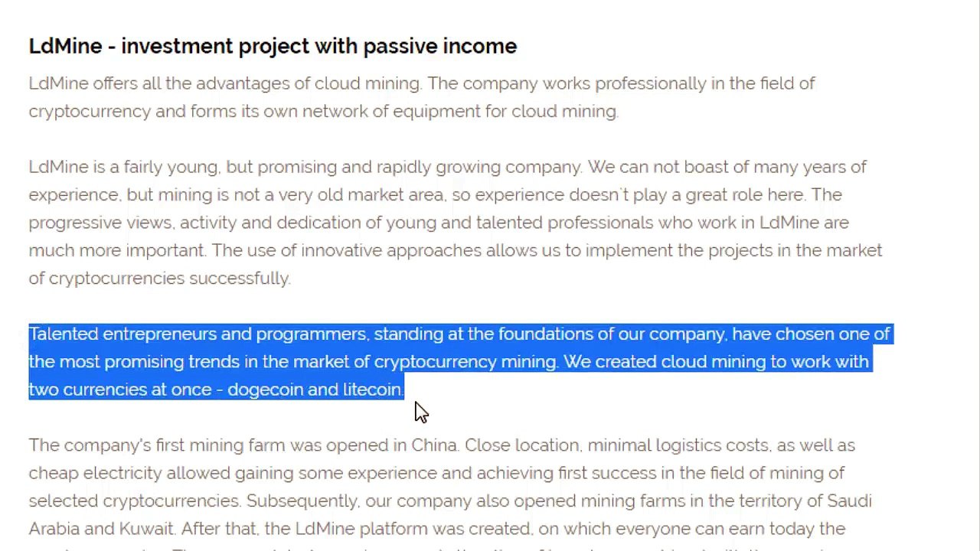980x551 pixels.
Task: Click the phrase "passive income" in the heading
Action: pyautogui.click(x=440, y=46)
